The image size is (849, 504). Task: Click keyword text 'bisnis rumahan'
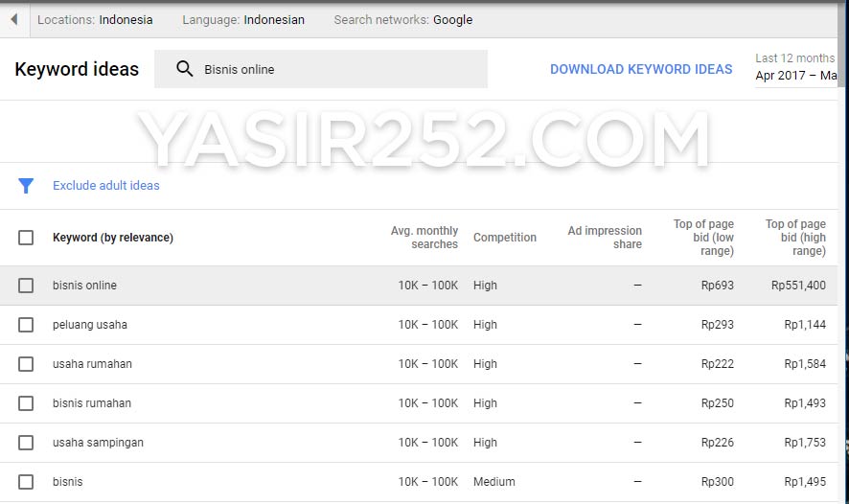(91, 403)
